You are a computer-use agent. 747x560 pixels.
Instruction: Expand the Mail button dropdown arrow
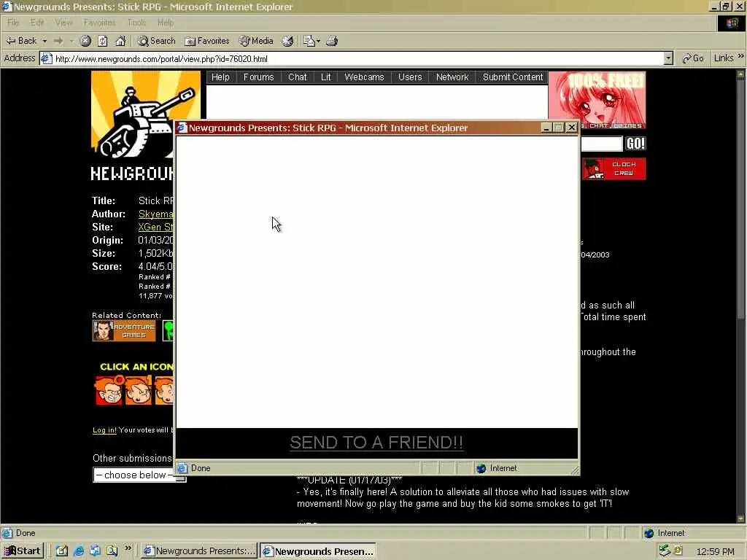(x=318, y=41)
